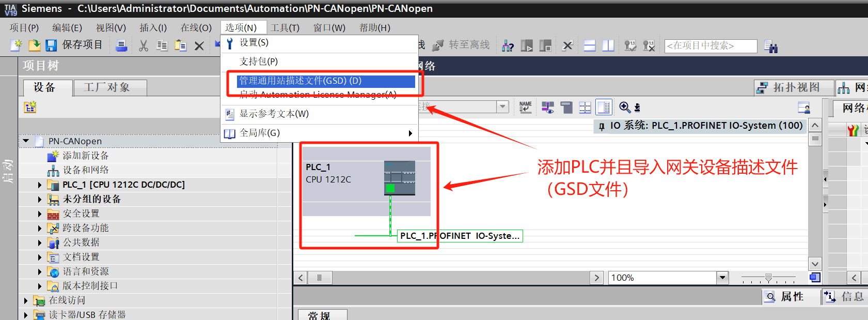868x320 pixels.
Task: Open accessible devices network icon with question mark
Action: 508,46
